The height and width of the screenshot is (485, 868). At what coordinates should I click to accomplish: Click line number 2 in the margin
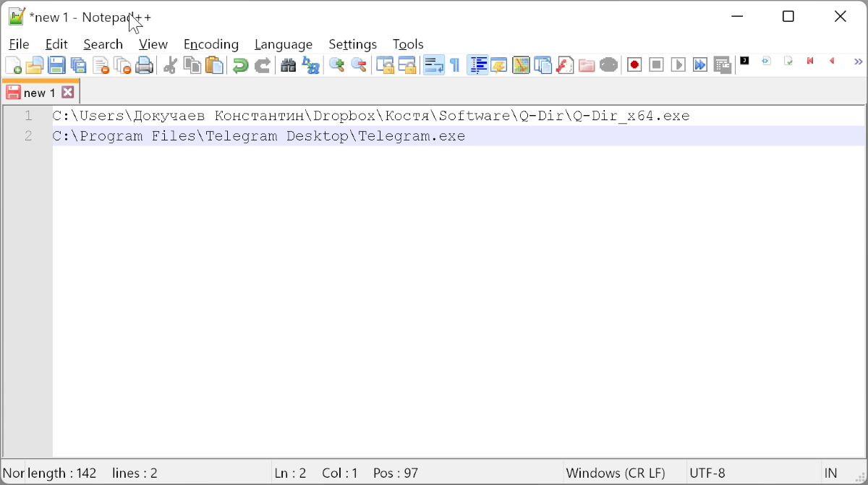(28, 136)
